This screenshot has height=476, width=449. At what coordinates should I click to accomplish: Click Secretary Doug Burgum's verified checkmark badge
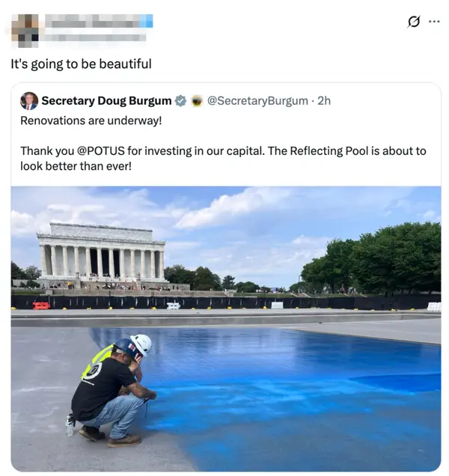tap(181, 101)
